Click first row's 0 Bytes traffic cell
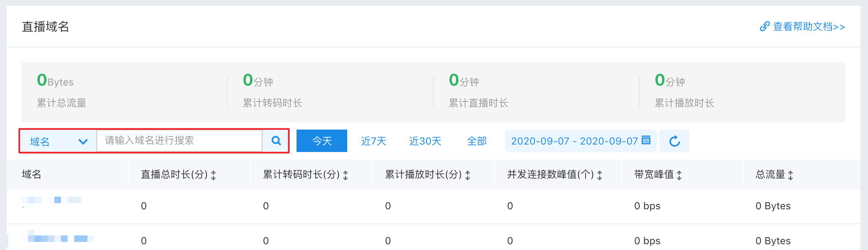 (773, 206)
